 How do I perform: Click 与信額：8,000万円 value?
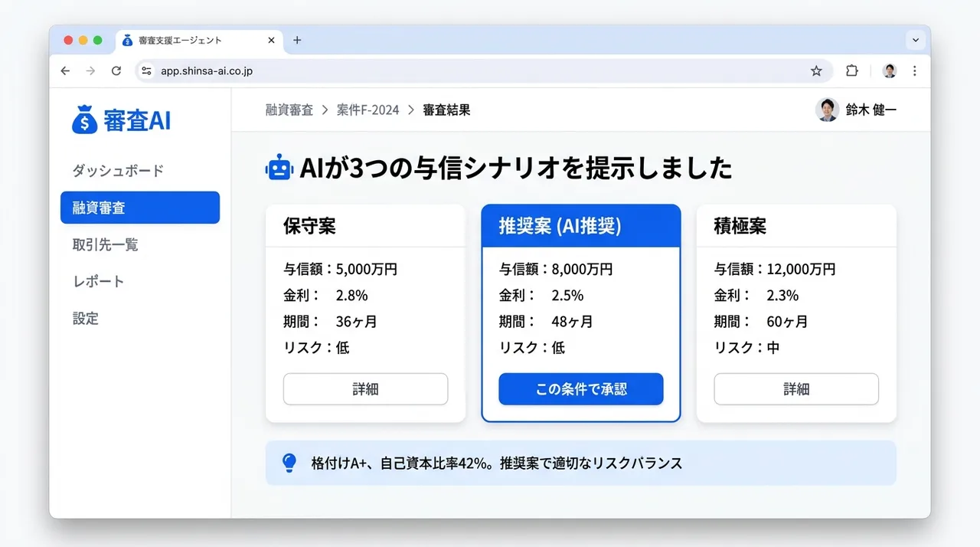[x=556, y=270]
